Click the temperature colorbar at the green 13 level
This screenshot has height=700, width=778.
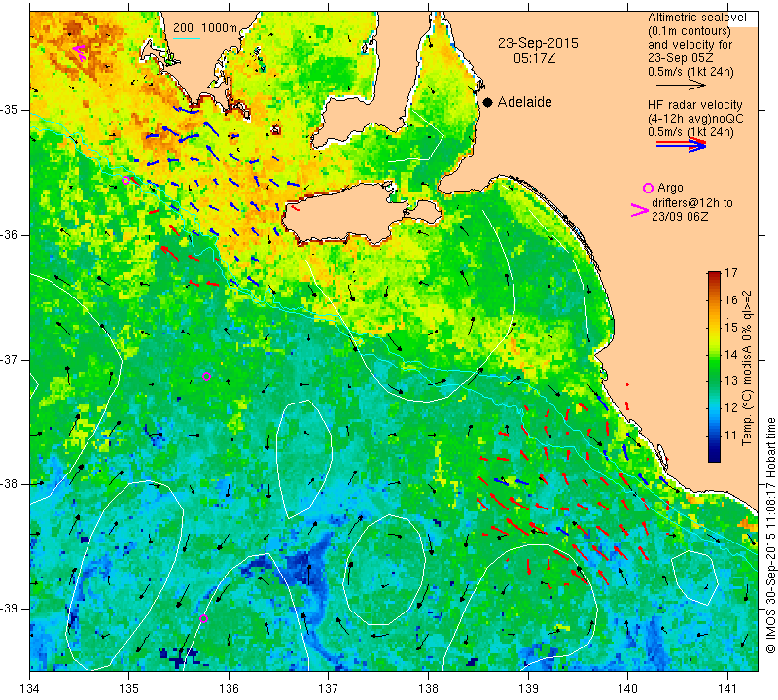[x=714, y=381]
